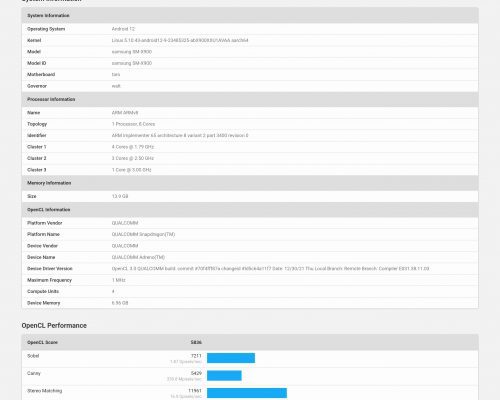Click the 'Platform Vendor' row label
This screenshot has height=400, width=500.
(45, 223)
